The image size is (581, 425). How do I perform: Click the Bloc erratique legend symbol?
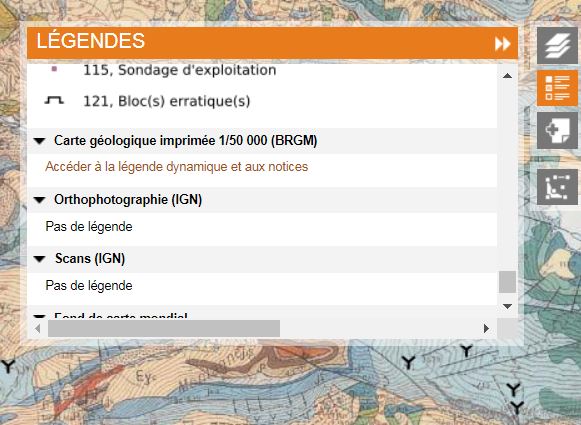click(54, 100)
